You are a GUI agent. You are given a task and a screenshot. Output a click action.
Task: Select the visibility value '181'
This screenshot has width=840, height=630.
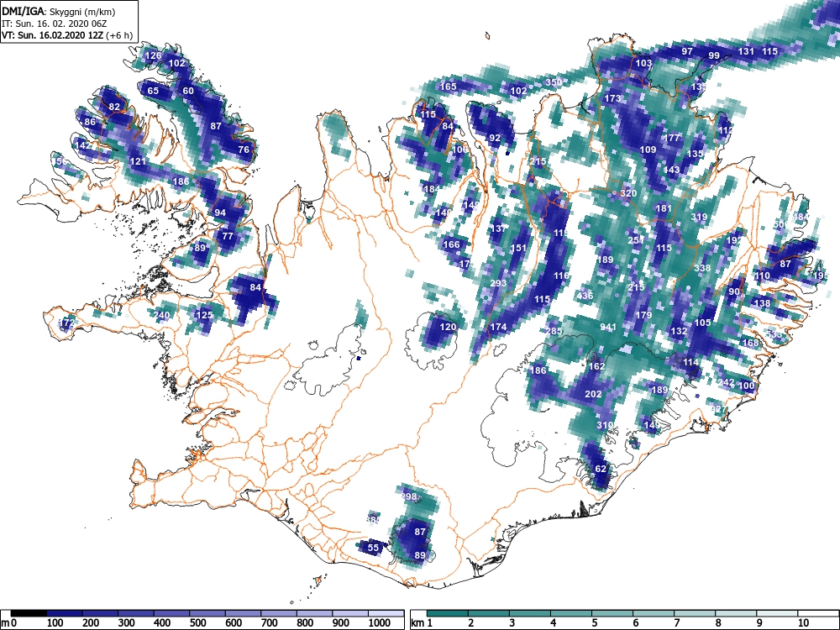tap(664, 208)
